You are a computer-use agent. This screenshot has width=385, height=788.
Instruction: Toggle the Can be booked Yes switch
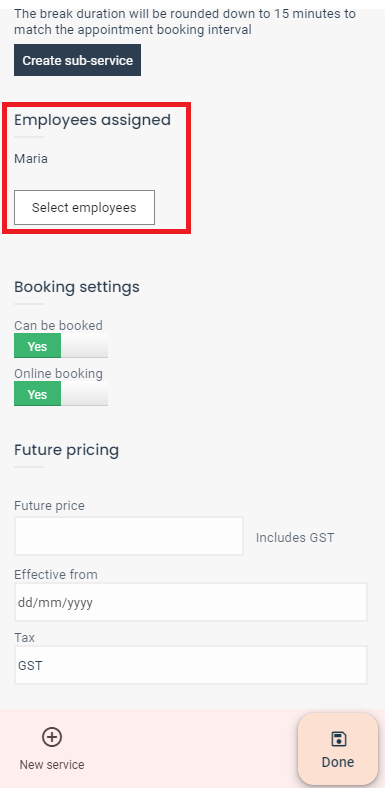pyautogui.click(x=61, y=346)
